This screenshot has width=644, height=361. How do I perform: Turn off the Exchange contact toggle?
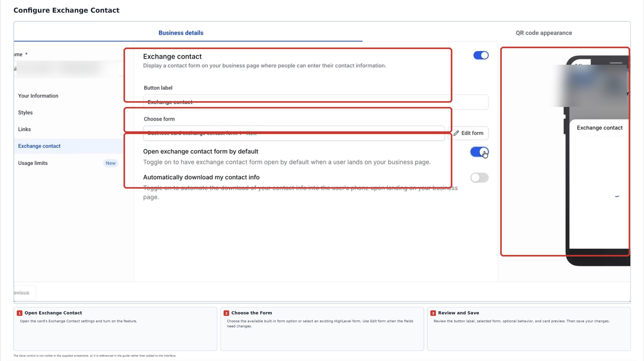point(481,55)
